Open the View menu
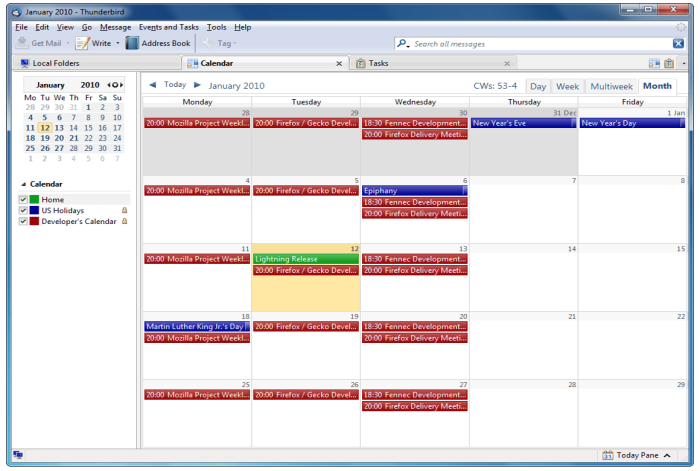This screenshot has width=700, height=471. click(65, 27)
